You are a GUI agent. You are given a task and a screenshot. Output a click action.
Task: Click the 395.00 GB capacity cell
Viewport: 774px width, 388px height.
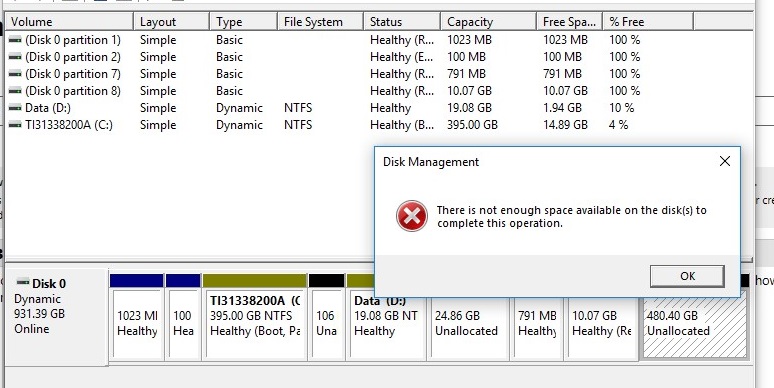[472, 125]
